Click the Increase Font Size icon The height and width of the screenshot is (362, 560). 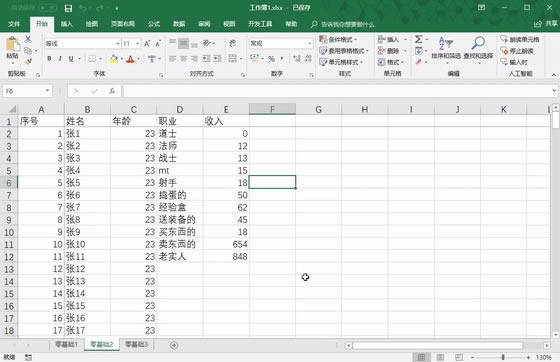pyautogui.click(x=147, y=44)
